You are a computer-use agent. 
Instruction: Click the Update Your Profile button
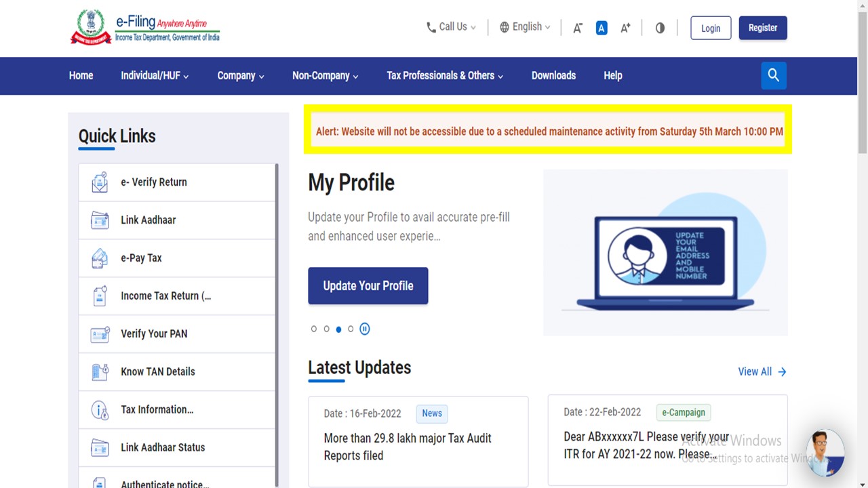(368, 285)
